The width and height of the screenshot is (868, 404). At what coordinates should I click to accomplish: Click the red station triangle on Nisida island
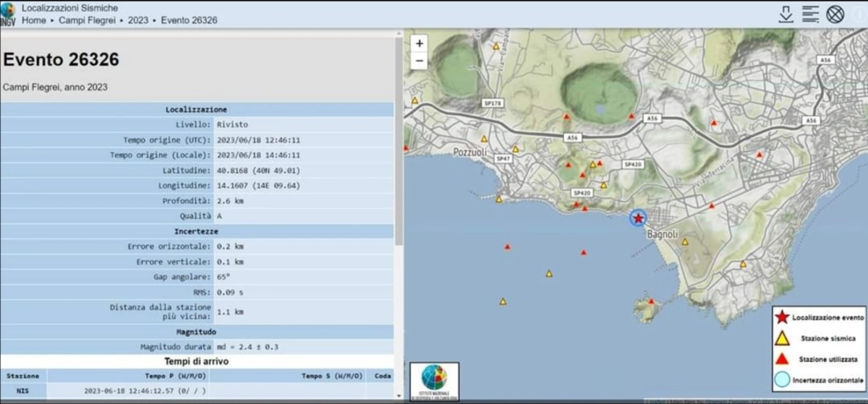651,301
